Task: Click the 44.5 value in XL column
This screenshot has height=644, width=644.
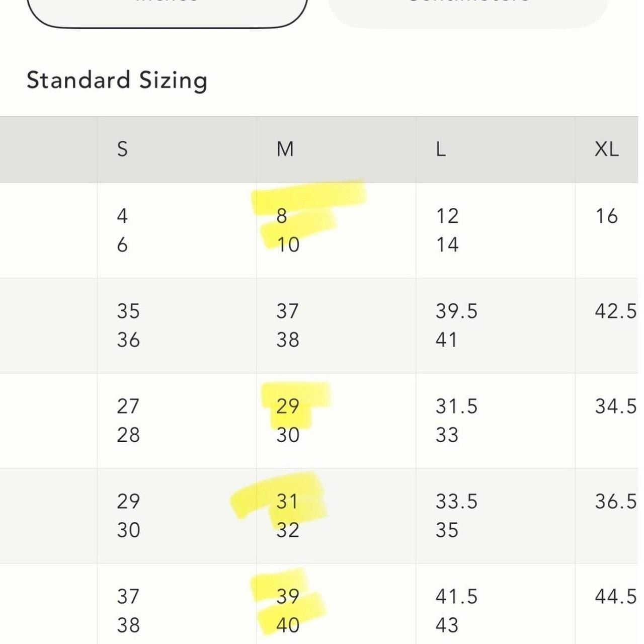Action: click(616, 596)
